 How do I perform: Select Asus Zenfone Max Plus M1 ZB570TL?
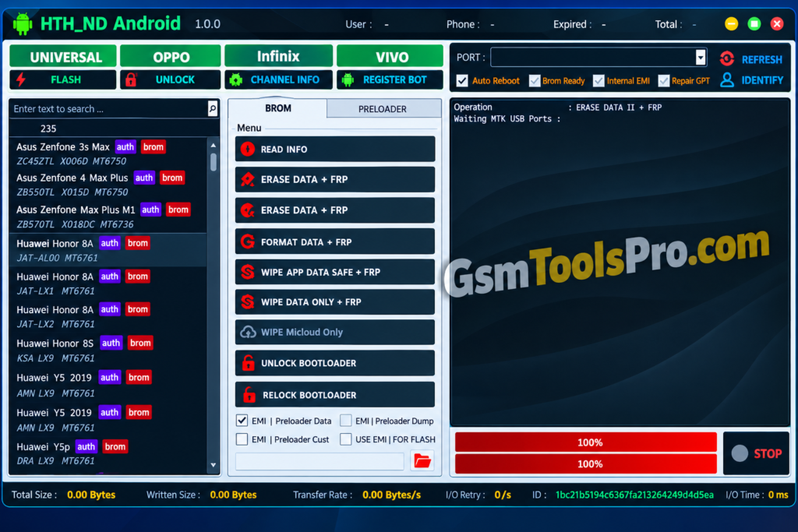click(108, 217)
